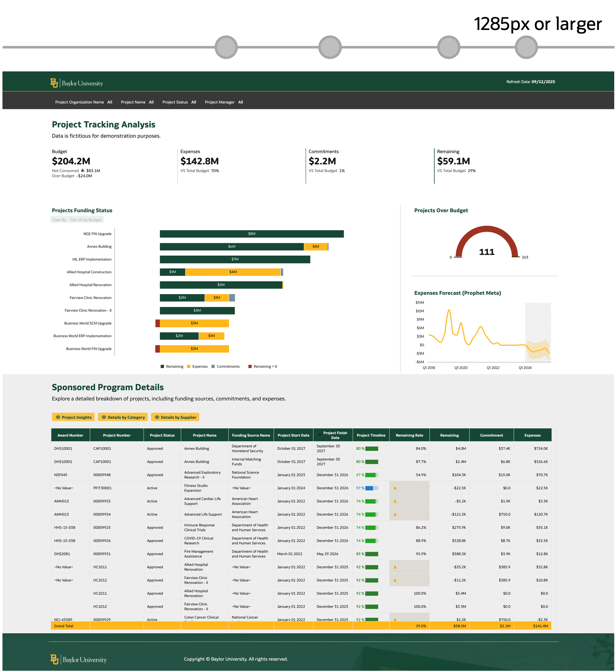Image resolution: width=616 pixels, height=672 pixels.
Task: Select the Top 10 by Budget view
Action: [86, 219]
